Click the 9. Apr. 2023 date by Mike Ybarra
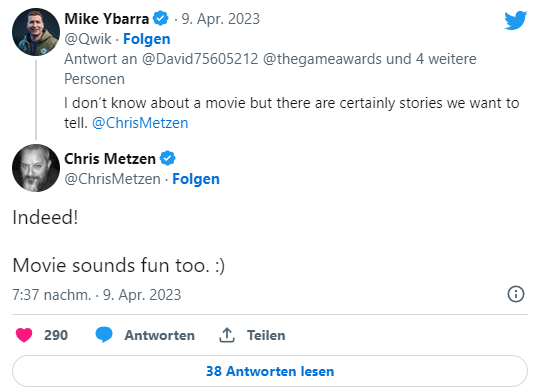The width and height of the screenshot is (537, 392). pos(221,19)
